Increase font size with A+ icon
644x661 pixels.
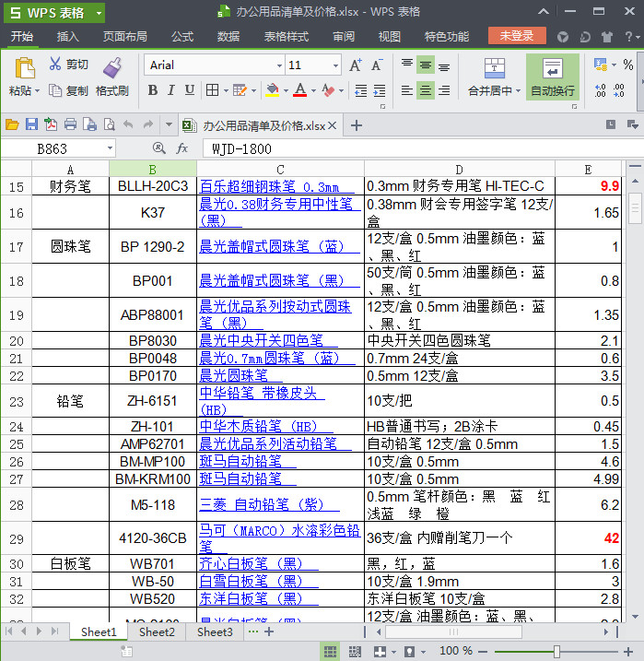[356, 65]
